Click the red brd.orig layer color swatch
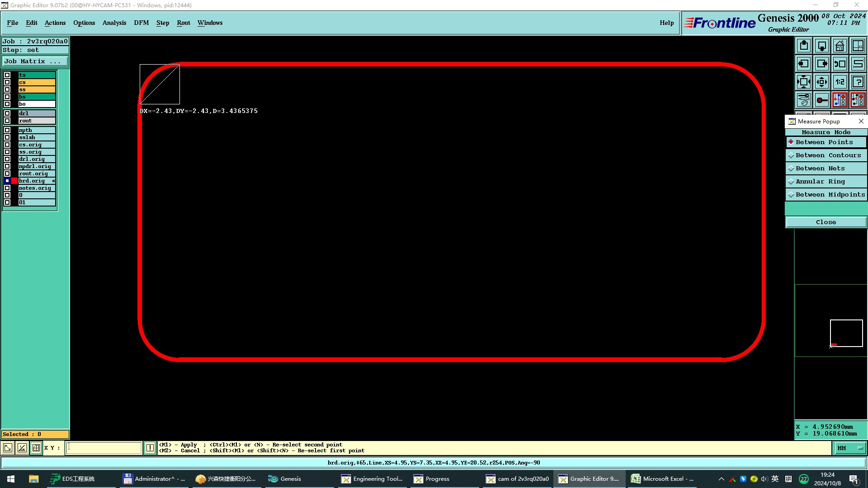The image size is (868, 488). (14, 181)
